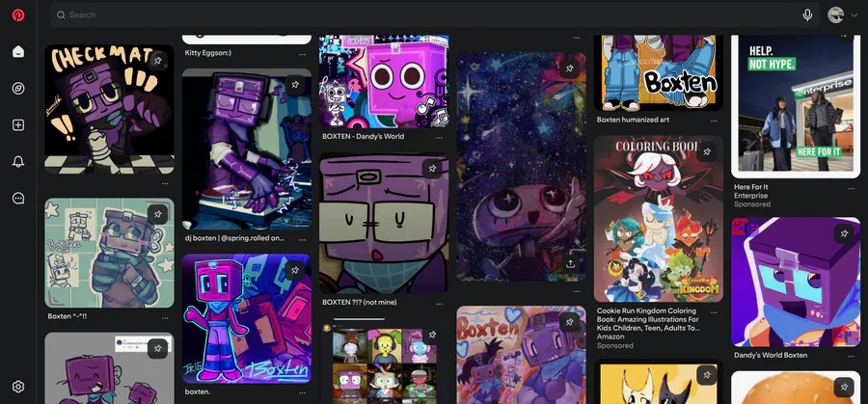Pin the character photo collage
This screenshot has height=404, width=868.
tap(432, 335)
